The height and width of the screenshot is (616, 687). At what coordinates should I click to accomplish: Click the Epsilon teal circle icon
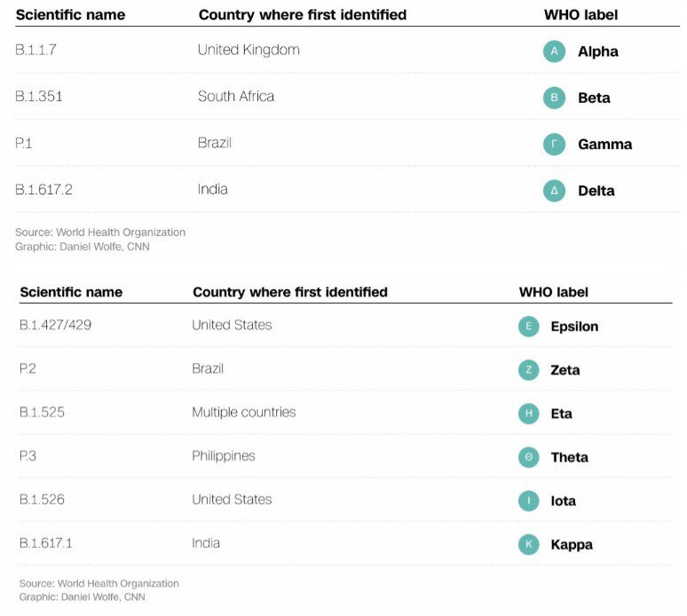coord(529,327)
